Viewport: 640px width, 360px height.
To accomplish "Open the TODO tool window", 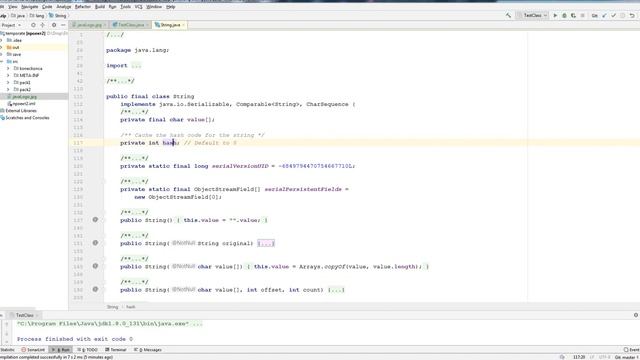I will pos(88,350).
